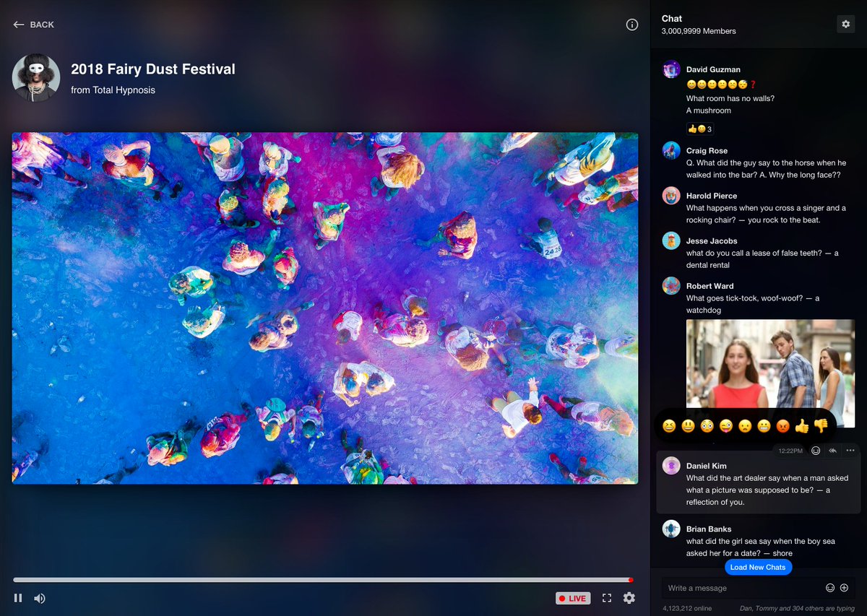The height and width of the screenshot is (616, 867).
Task: Open more options on Daniel Kim's message
Action: [x=850, y=451]
